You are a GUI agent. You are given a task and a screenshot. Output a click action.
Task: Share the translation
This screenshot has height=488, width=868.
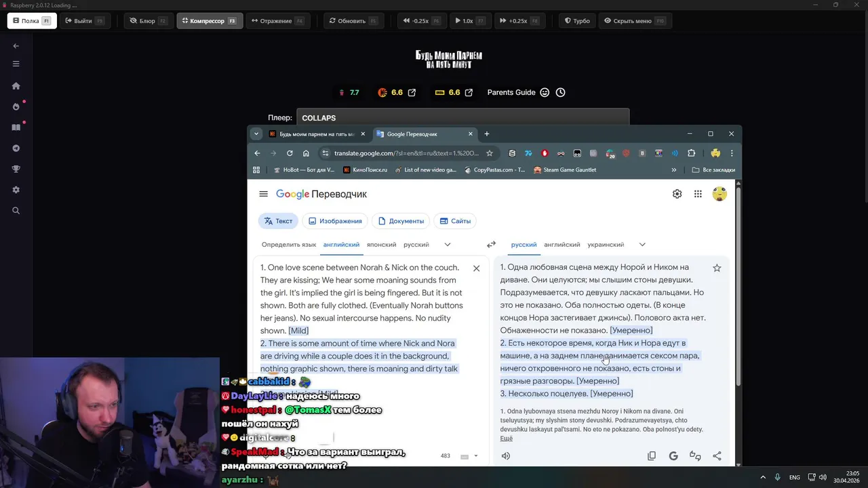point(717,456)
